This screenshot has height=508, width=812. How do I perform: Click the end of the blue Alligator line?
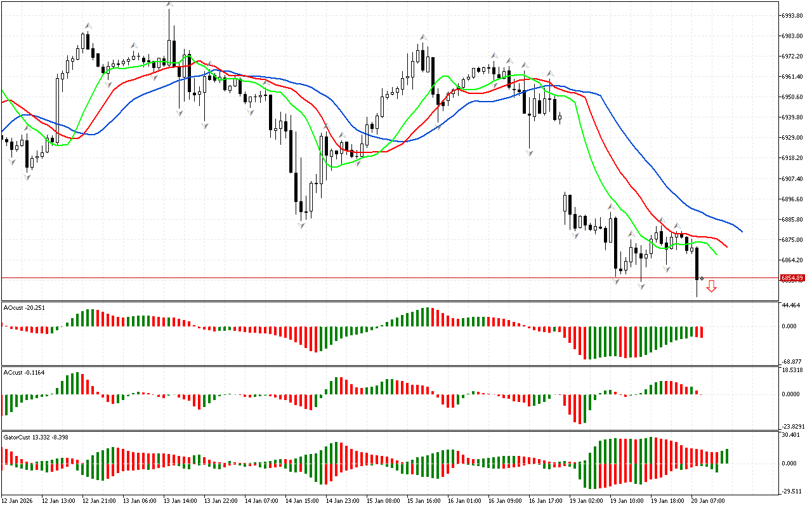(742, 231)
